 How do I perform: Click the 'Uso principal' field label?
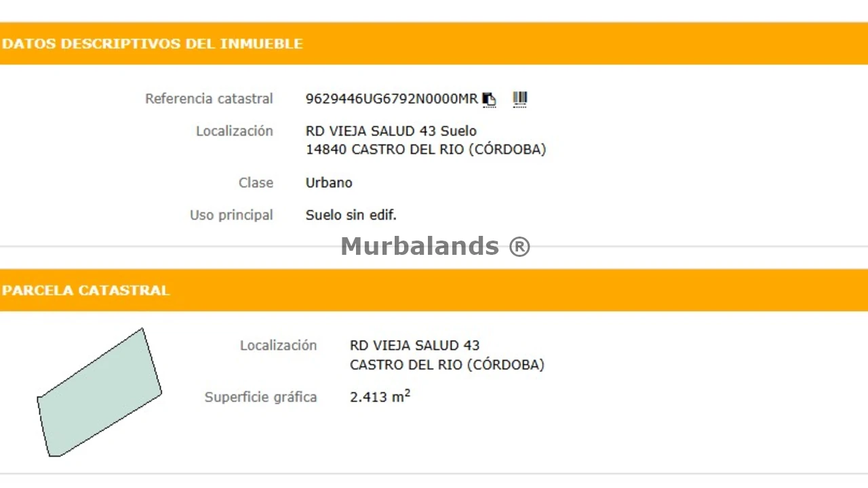231,216
